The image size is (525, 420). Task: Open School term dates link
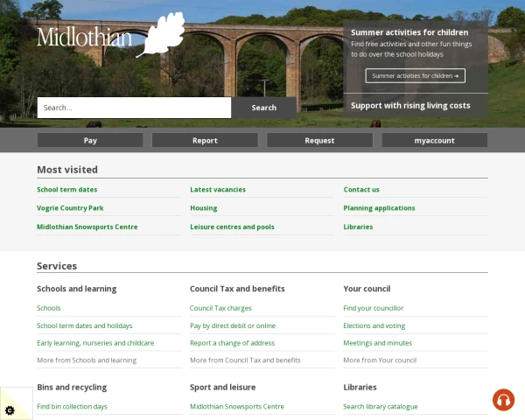[67, 190]
